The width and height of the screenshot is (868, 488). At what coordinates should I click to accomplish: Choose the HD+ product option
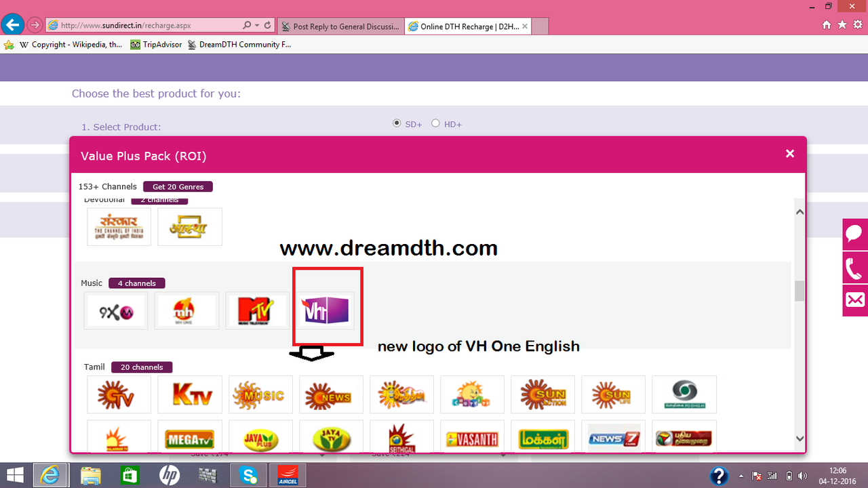click(x=435, y=123)
